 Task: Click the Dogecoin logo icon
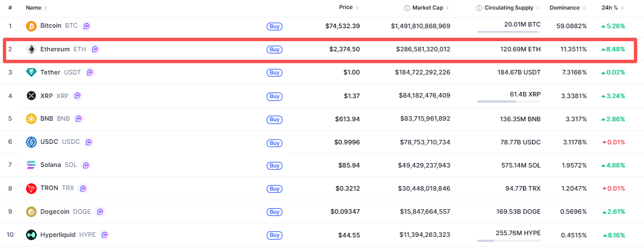pos(32,211)
